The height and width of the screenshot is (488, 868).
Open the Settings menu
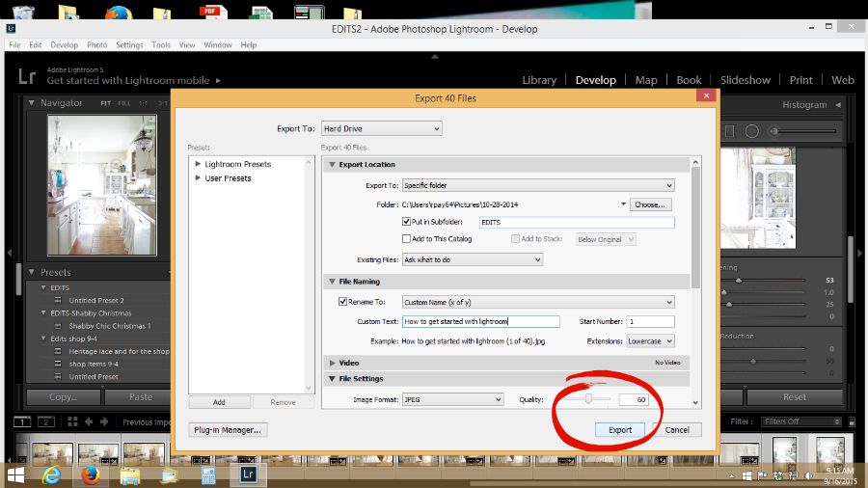129,44
